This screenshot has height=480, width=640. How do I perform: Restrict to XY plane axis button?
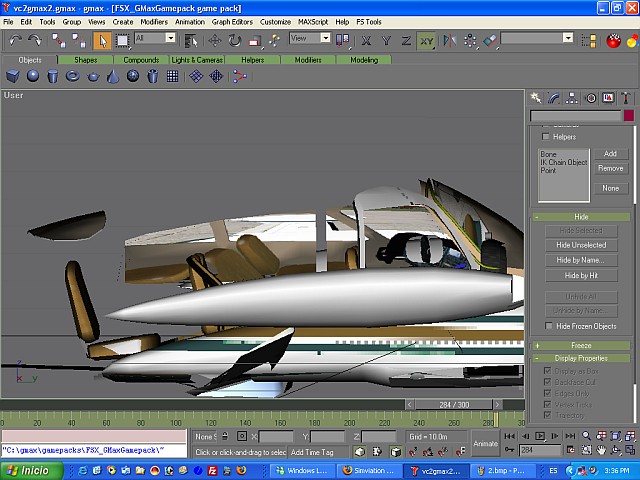(x=426, y=40)
